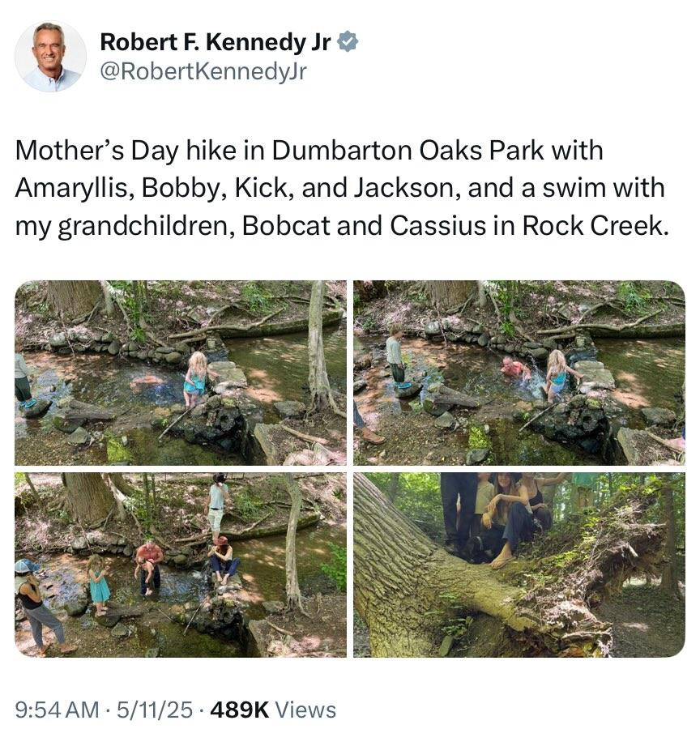Open the bottom-right fallen tree photo
This screenshot has width=700, height=729.
click(519, 565)
